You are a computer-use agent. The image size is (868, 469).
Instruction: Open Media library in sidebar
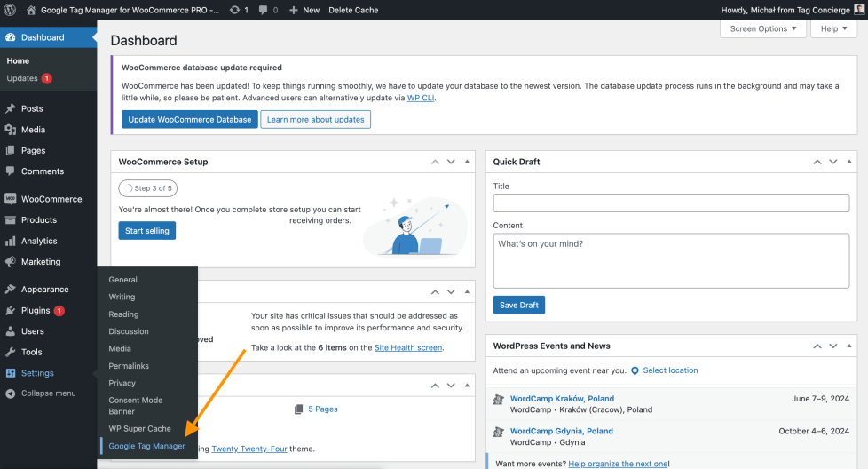(33, 130)
